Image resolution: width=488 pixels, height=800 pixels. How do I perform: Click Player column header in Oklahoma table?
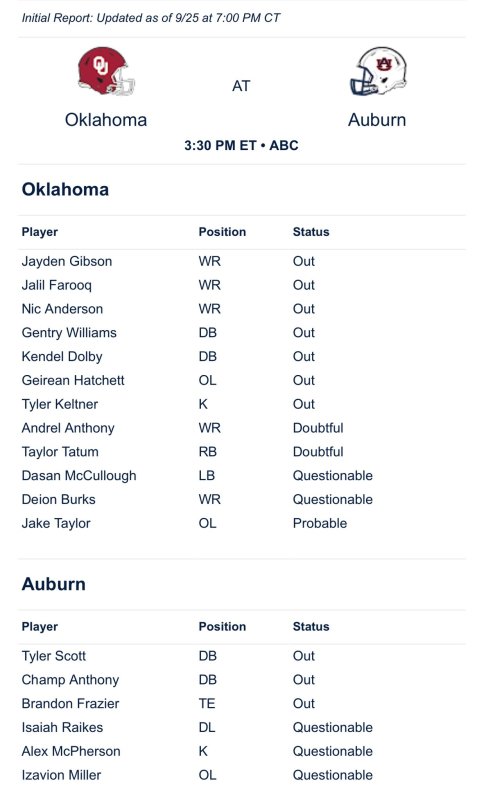click(x=39, y=232)
